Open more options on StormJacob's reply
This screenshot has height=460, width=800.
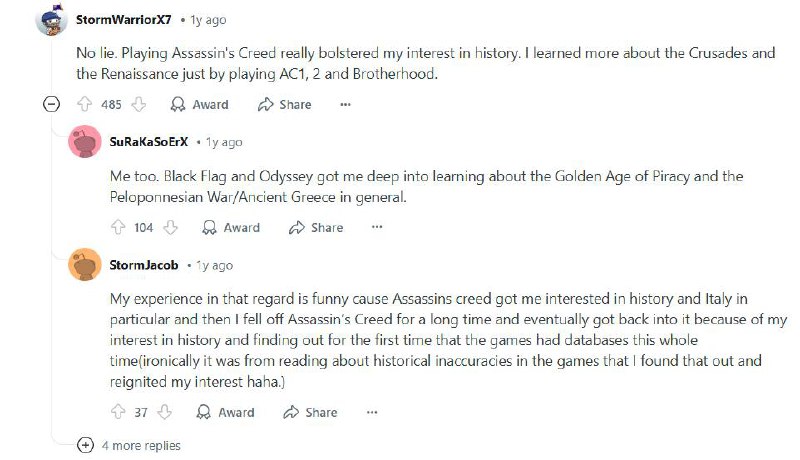(372, 412)
